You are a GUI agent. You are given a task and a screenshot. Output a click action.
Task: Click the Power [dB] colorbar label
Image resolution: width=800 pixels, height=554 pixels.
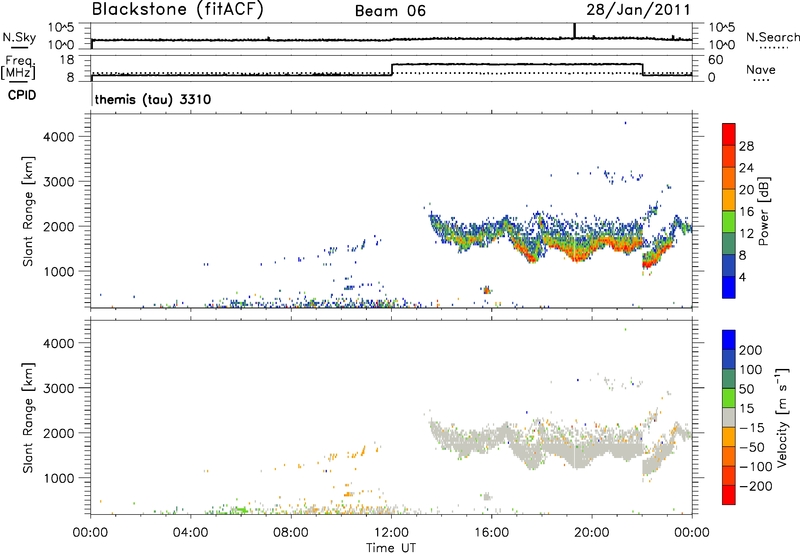click(763, 211)
